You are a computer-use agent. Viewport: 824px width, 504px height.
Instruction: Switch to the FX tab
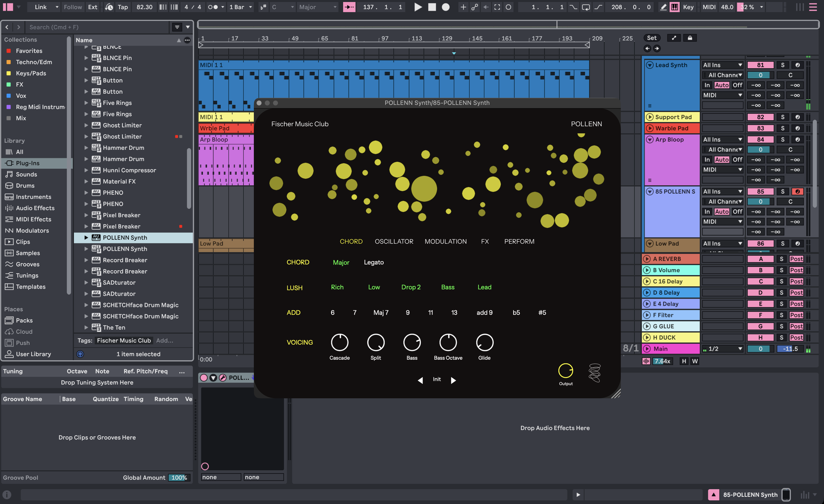click(485, 241)
